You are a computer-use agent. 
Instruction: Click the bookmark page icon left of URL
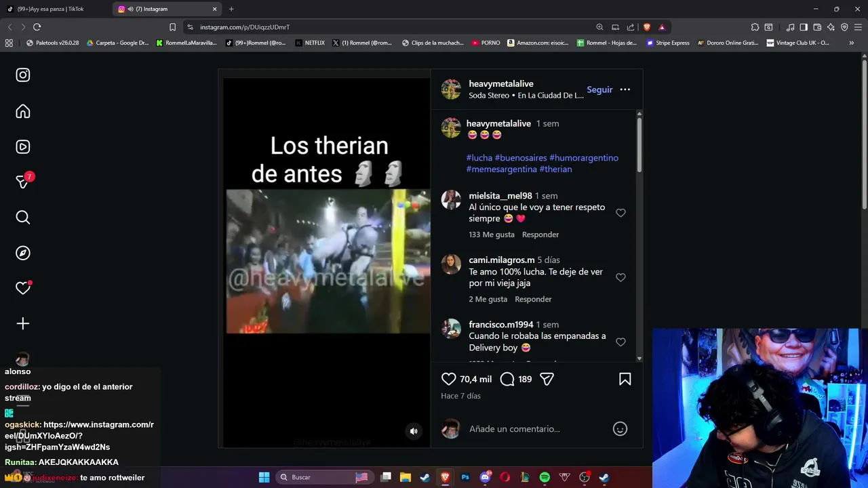(x=172, y=27)
